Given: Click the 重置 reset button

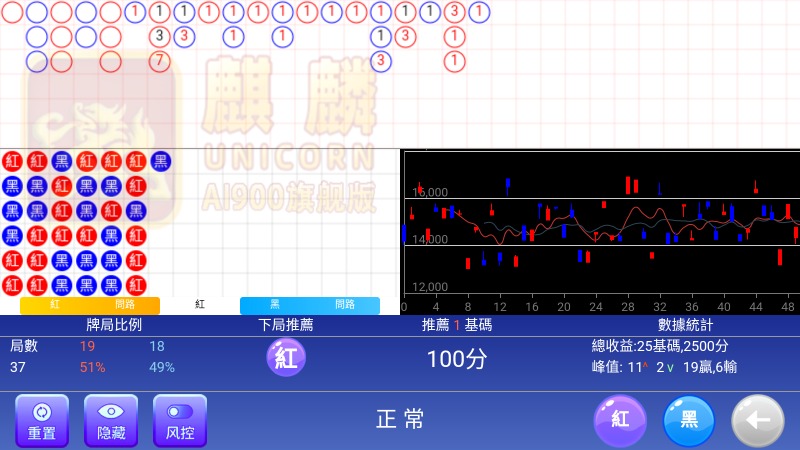Looking at the screenshot, I should click(x=42, y=420).
